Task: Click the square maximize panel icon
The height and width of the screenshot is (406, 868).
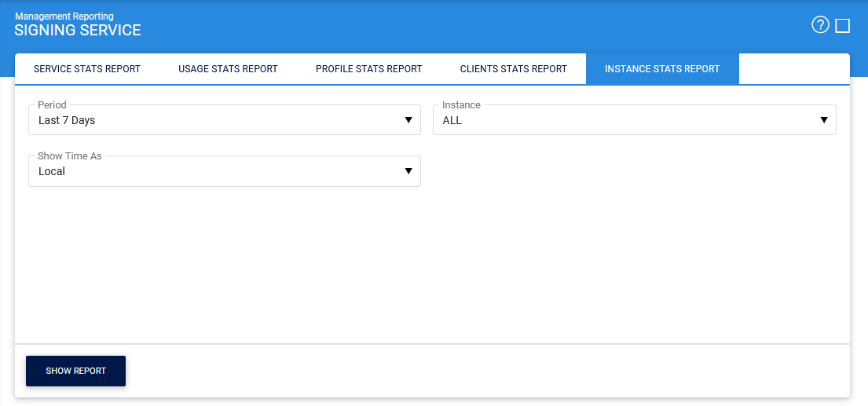Action: 843,26
